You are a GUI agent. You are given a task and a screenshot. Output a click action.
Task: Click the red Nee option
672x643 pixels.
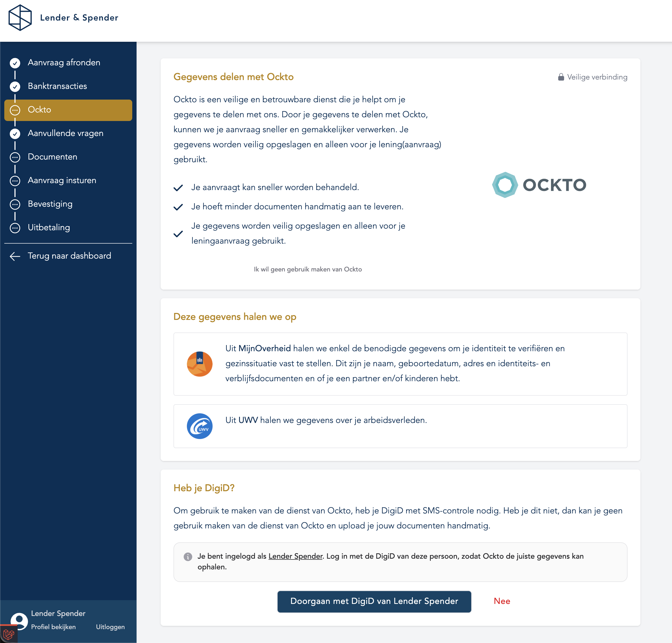[x=502, y=601]
